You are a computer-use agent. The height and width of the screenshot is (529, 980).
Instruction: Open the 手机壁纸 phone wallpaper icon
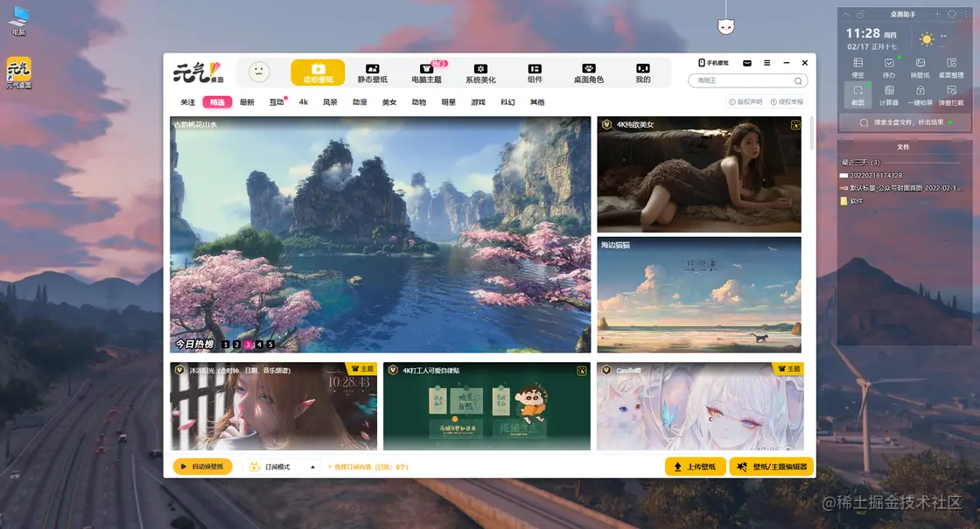(712, 62)
